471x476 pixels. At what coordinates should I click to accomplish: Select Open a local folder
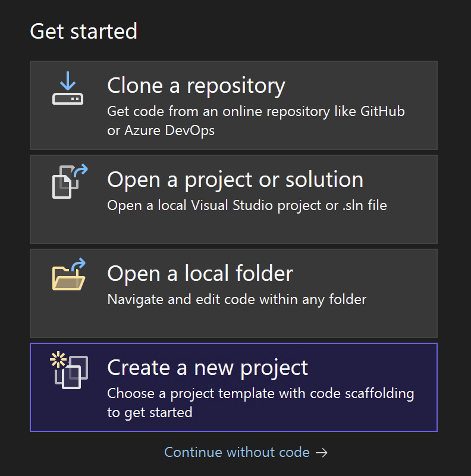click(x=234, y=293)
